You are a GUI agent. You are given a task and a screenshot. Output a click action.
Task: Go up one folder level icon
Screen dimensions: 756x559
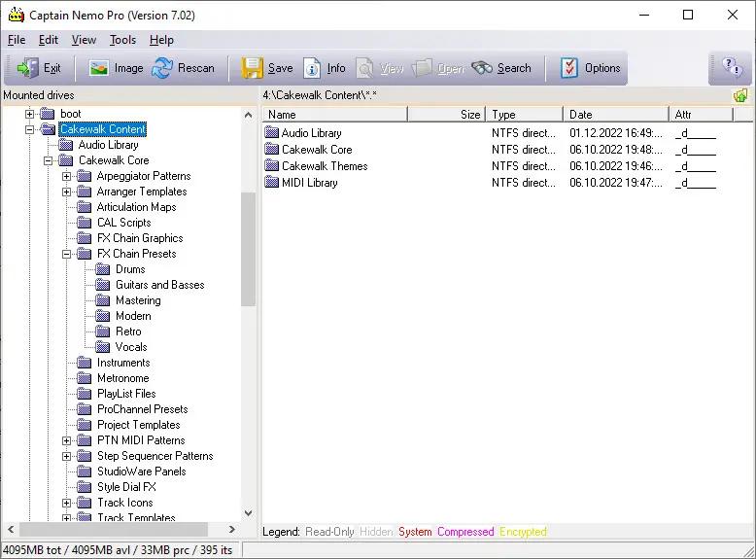pos(740,95)
